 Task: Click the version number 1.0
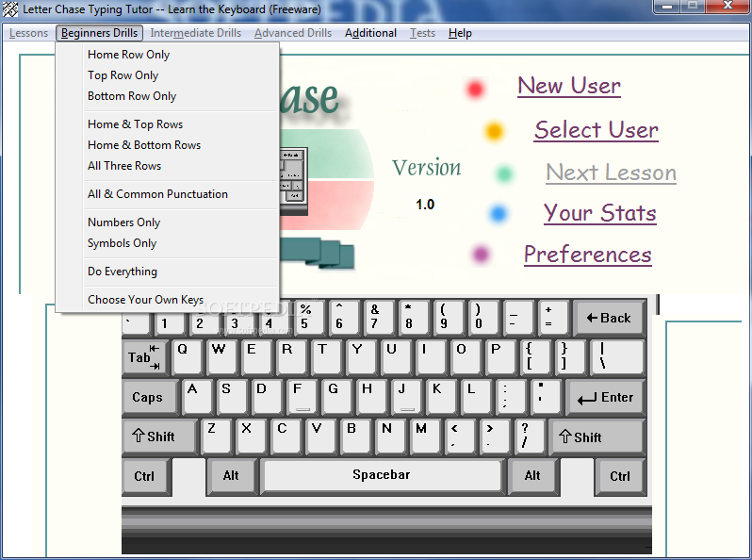pyautogui.click(x=425, y=205)
